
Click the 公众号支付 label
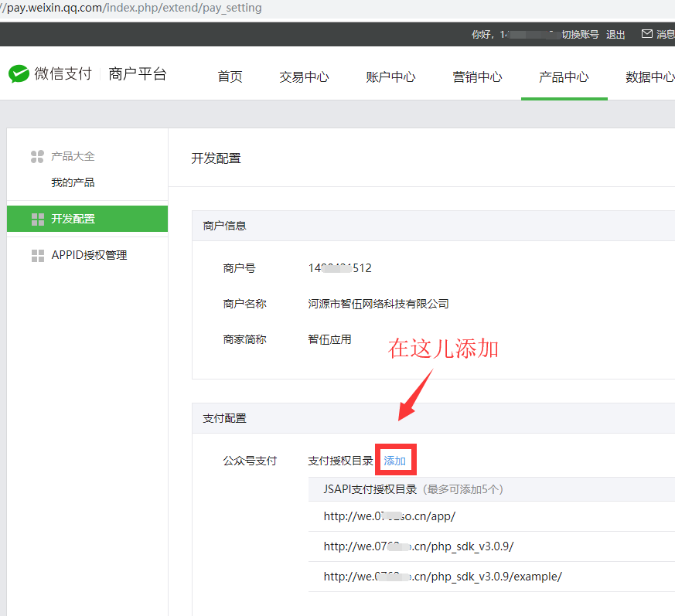click(x=250, y=461)
